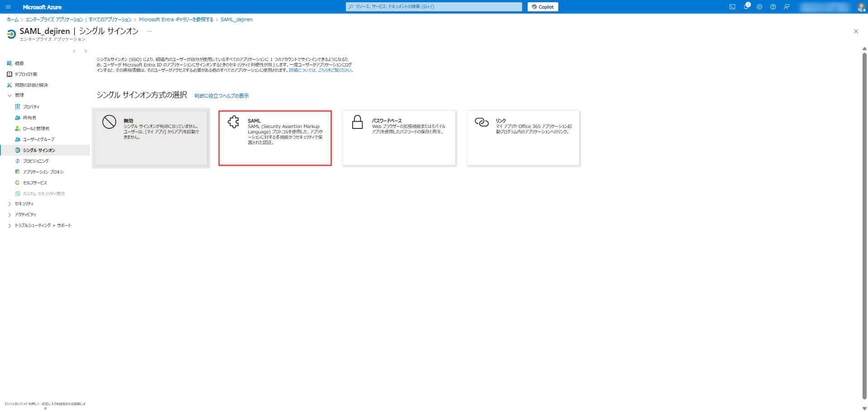868x412 pixels.
Task: Open the feedback icon in top bar
Action: point(787,7)
